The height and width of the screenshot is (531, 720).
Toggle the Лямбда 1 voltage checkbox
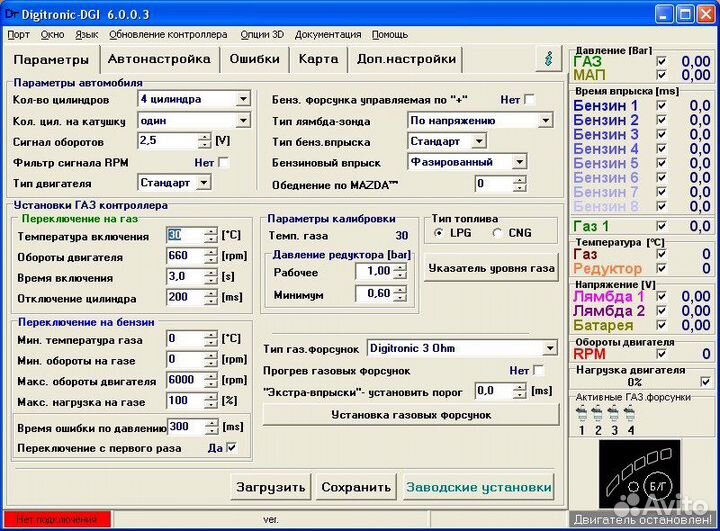point(661,296)
